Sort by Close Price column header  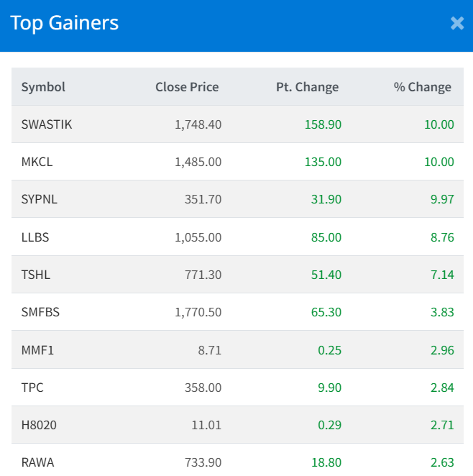point(187,87)
